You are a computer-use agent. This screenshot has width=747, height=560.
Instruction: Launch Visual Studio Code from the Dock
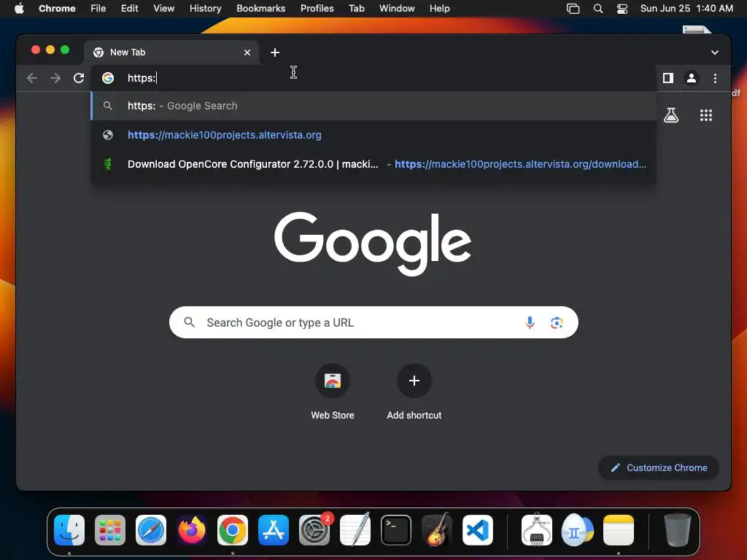478,530
